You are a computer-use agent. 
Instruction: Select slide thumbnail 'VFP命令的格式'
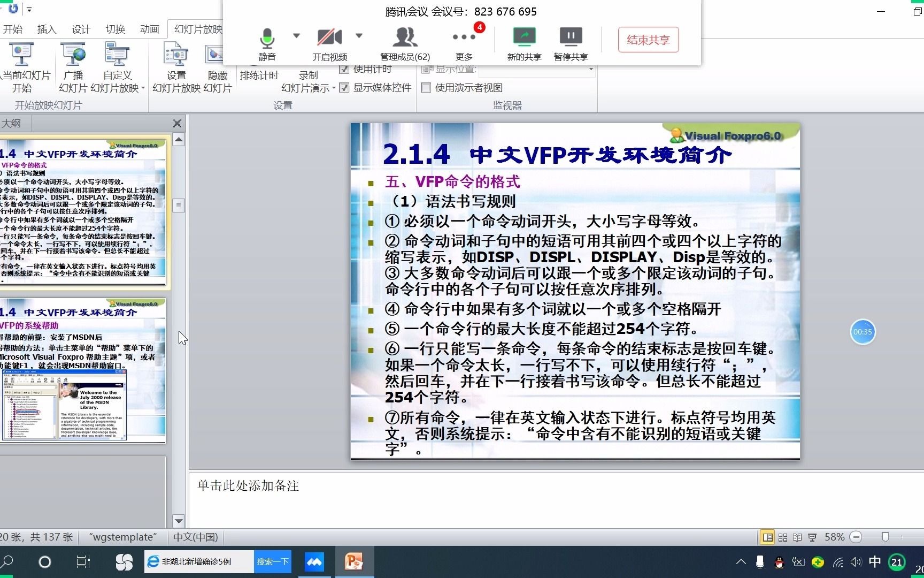point(83,212)
